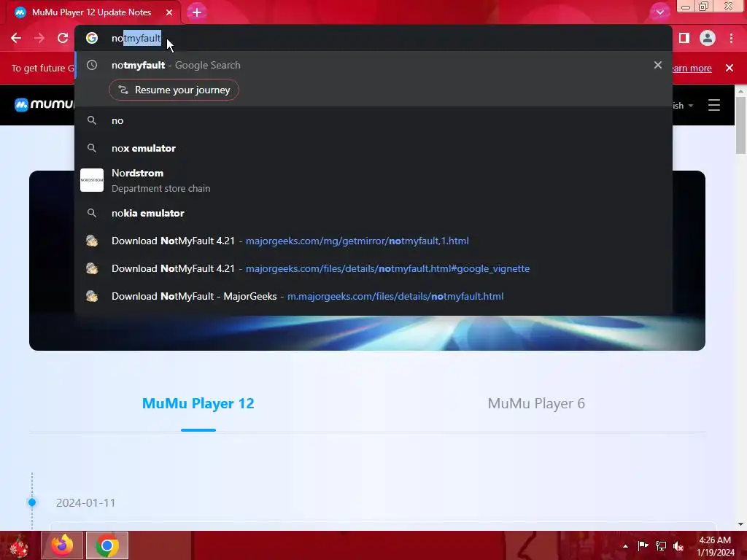
Task: Open the Windows Start button
Action: click(x=18, y=545)
